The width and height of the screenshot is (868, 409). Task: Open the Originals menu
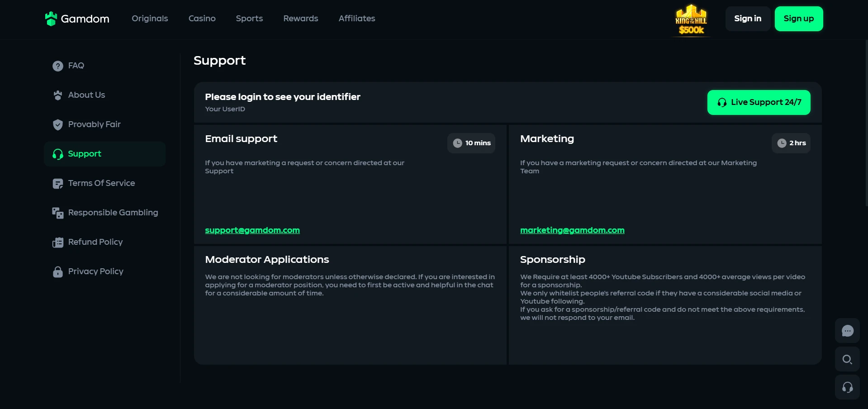coord(150,19)
